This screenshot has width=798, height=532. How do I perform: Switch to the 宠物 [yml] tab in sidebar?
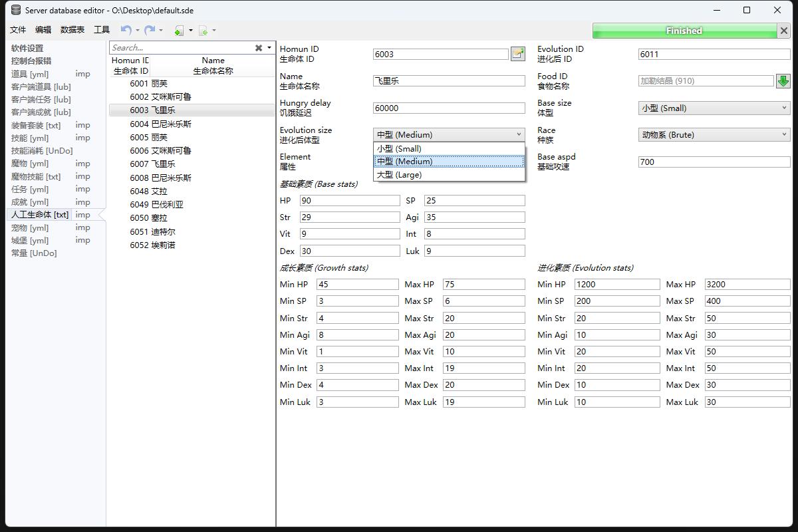[30, 227]
